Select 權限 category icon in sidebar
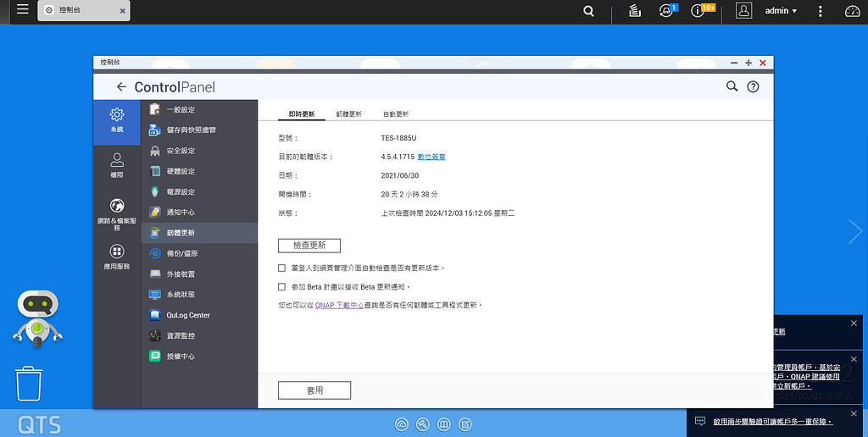This screenshot has width=868, height=437. (117, 165)
